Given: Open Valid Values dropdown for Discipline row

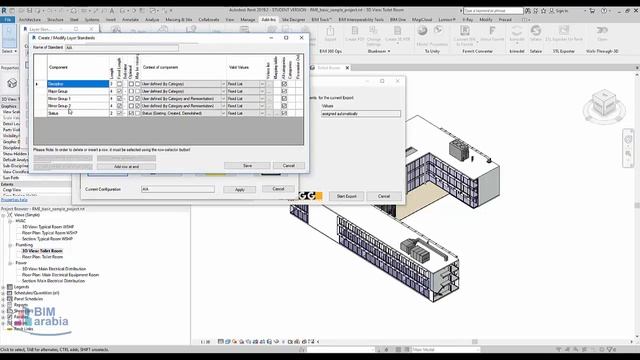Looking at the screenshot, I should 262,84.
